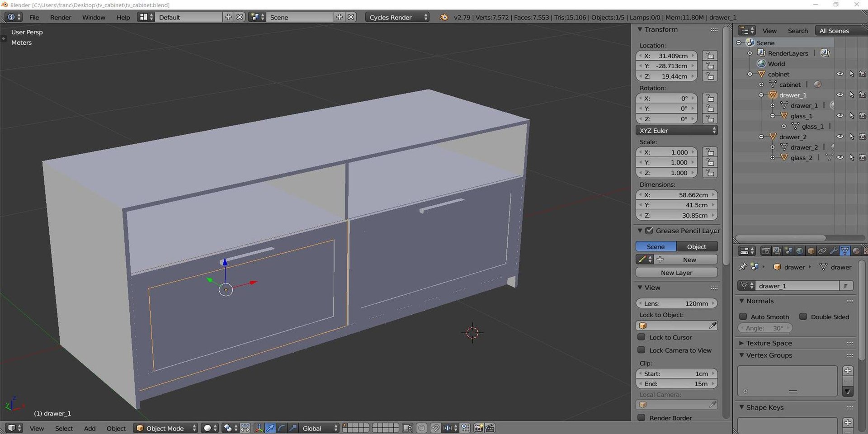The width and height of the screenshot is (868, 434).
Task: Click the translate manipulator arrow icon
Action: pyautogui.click(x=270, y=428)
